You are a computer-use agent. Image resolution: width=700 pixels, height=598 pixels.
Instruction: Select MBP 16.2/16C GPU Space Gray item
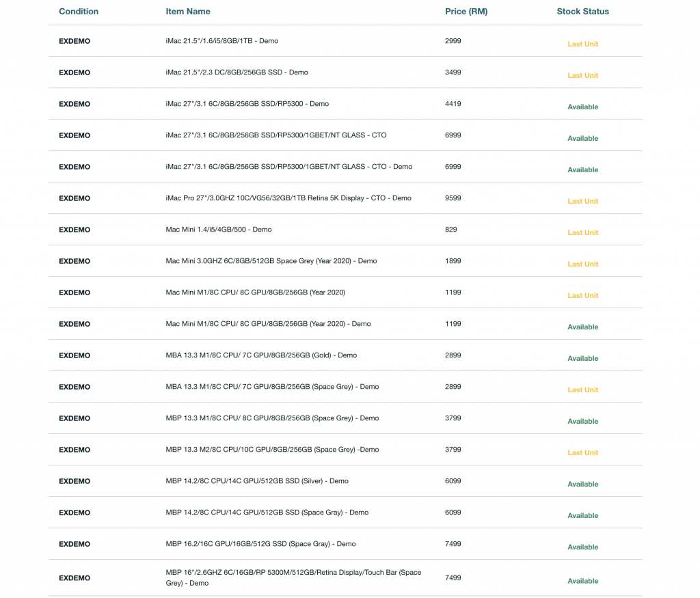pyautogui.click(x=260, y=544)
